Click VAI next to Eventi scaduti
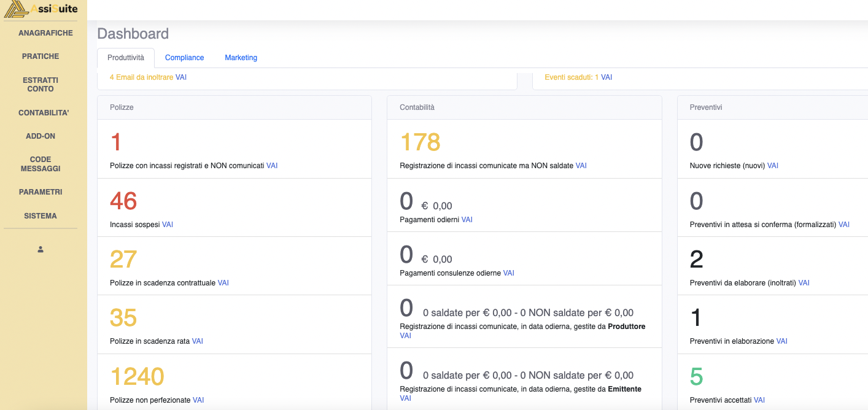 pos(606,77)
